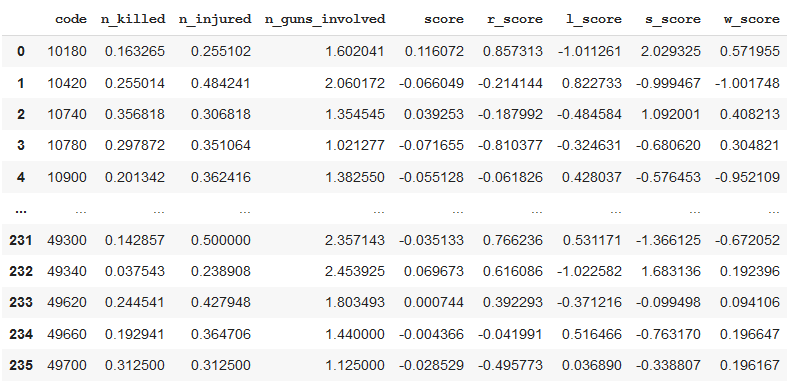Screen dimensions: 794x383
Task: Click l_score value -1.011261
Action: (589, 51)
